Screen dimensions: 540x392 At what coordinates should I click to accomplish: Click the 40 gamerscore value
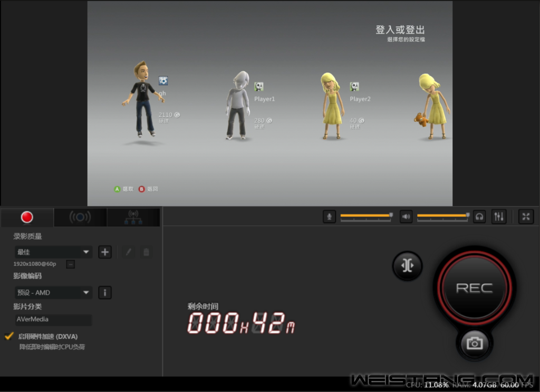(357, 121)
